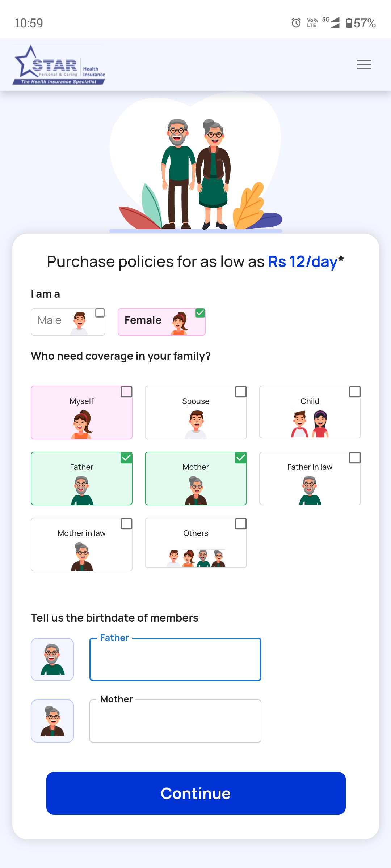
Task: Tap the Star Health Insurance logo
Action: [59, 65]
